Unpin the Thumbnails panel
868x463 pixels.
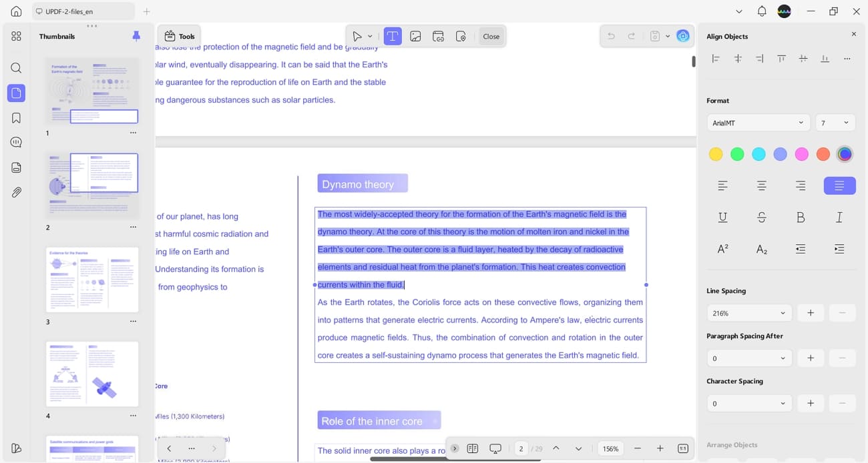136,36
